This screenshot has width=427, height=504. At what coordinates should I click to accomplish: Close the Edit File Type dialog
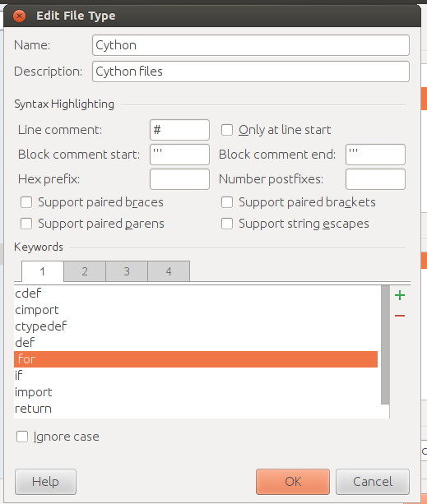[19, 16]
